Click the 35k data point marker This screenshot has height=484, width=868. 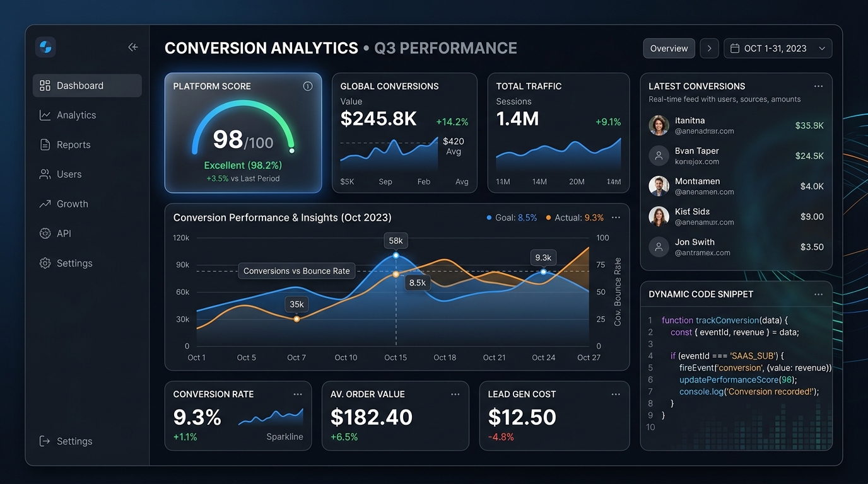[x=296, y=319]
